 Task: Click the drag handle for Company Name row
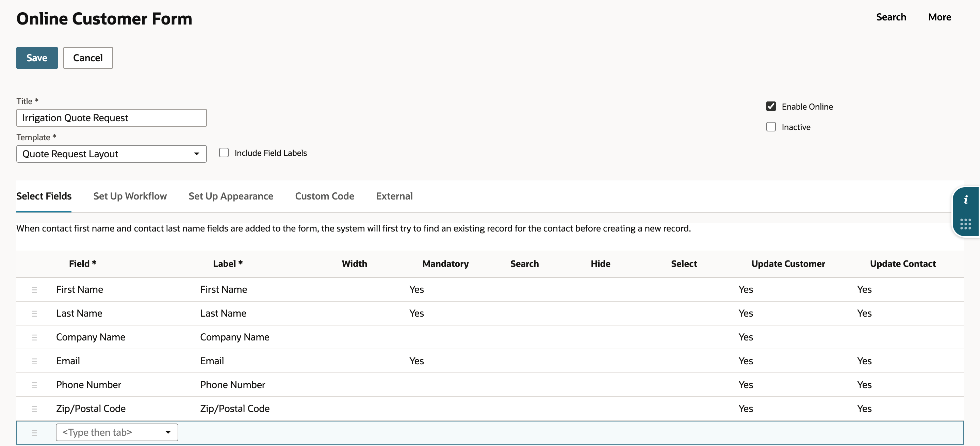pos(34,337)
